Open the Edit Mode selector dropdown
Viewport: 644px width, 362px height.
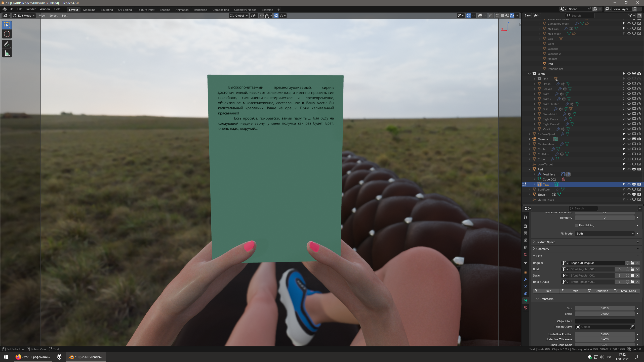tap(24, 16)
